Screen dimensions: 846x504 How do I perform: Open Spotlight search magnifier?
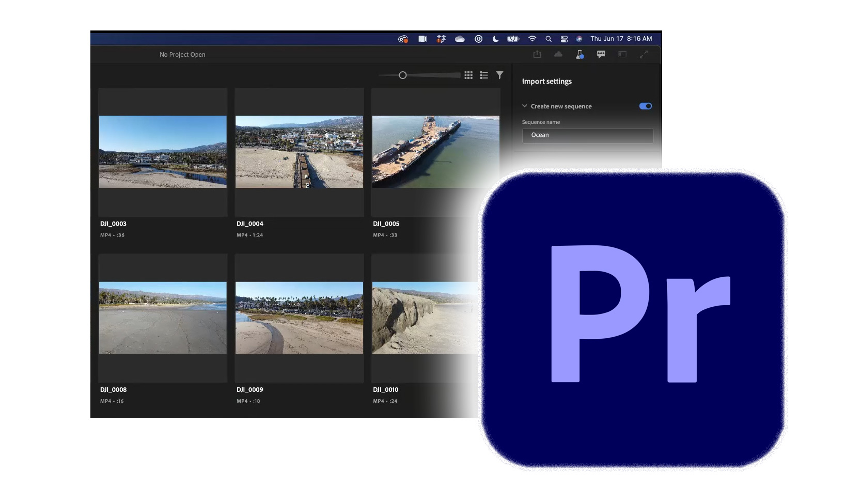tap(549, 39)
